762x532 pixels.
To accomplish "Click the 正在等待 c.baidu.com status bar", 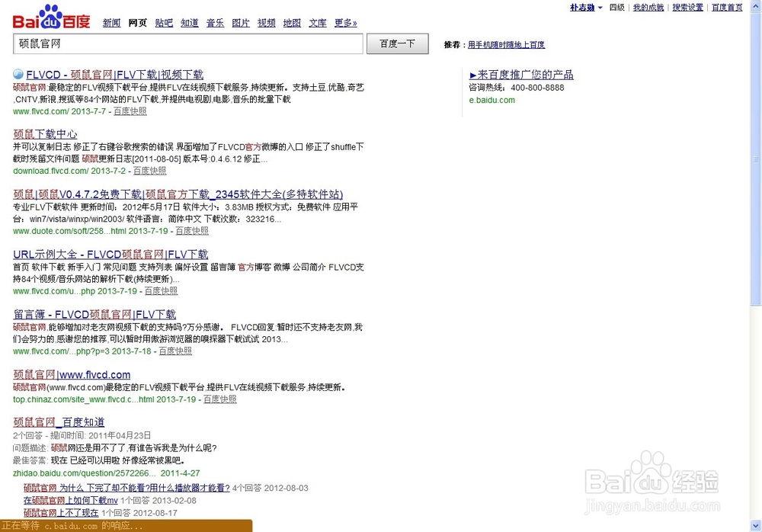I will (x=126, y=526).
